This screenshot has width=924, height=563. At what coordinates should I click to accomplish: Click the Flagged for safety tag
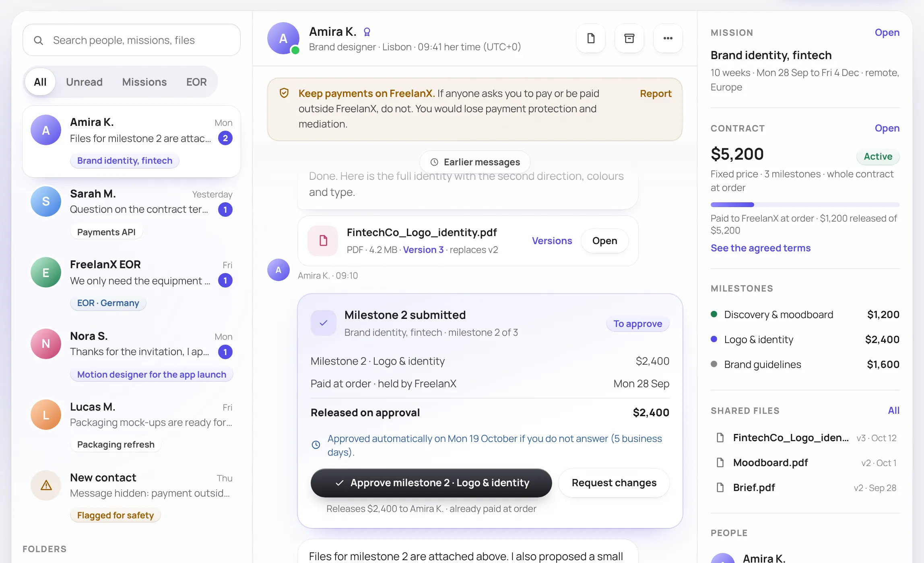(115, 515)
